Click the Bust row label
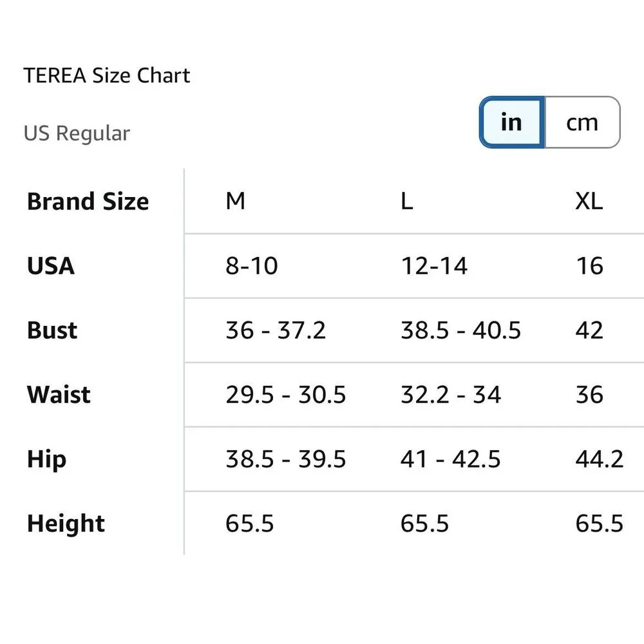 52,330
